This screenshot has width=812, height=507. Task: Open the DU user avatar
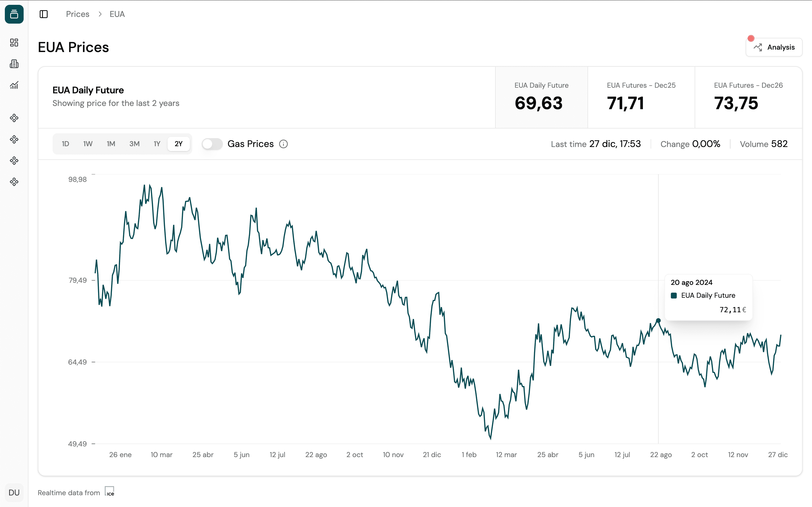(x=14, y=492)
